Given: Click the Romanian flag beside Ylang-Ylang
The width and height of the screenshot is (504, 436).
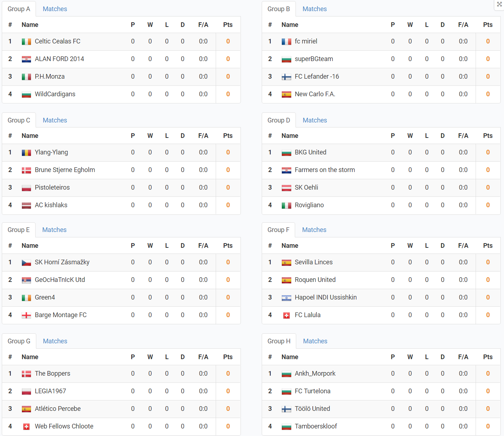Looking at the screenshot, I should (26, 153).
